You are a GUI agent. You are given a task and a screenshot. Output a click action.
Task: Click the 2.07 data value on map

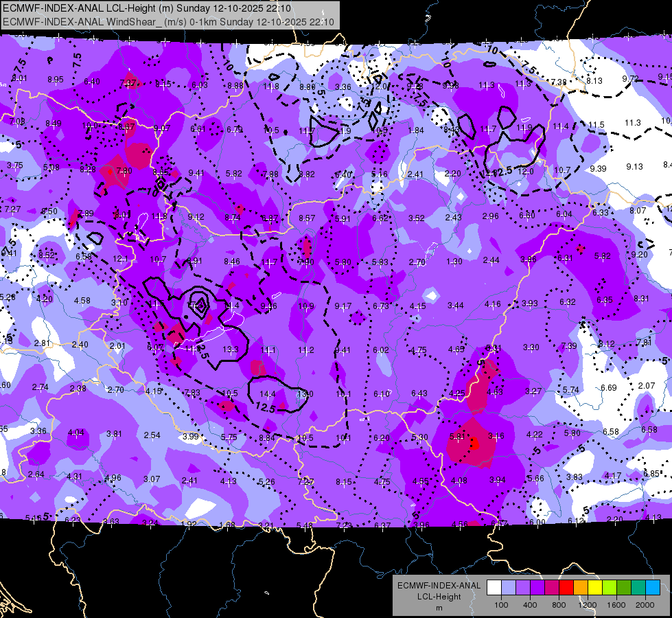tap(647, 385)
